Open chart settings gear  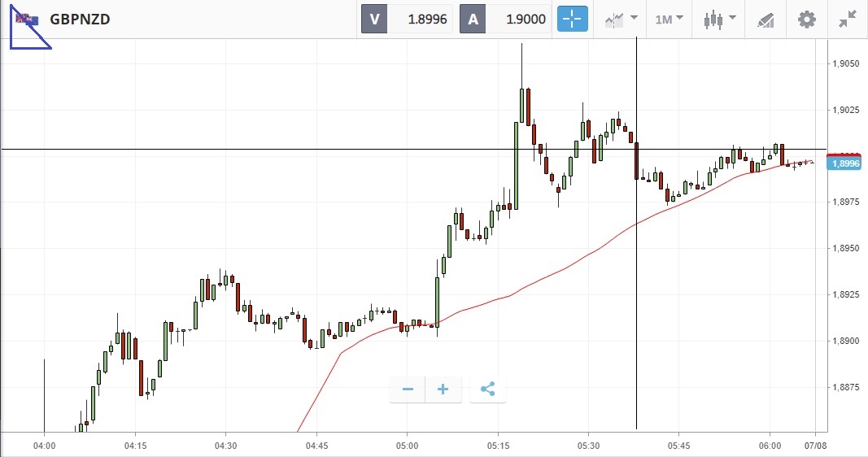coord(806,20)
